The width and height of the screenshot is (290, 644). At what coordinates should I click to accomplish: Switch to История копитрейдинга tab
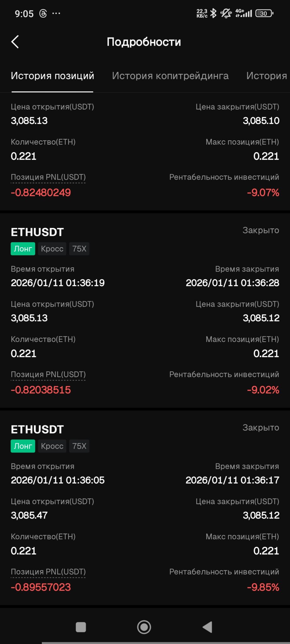170,76
